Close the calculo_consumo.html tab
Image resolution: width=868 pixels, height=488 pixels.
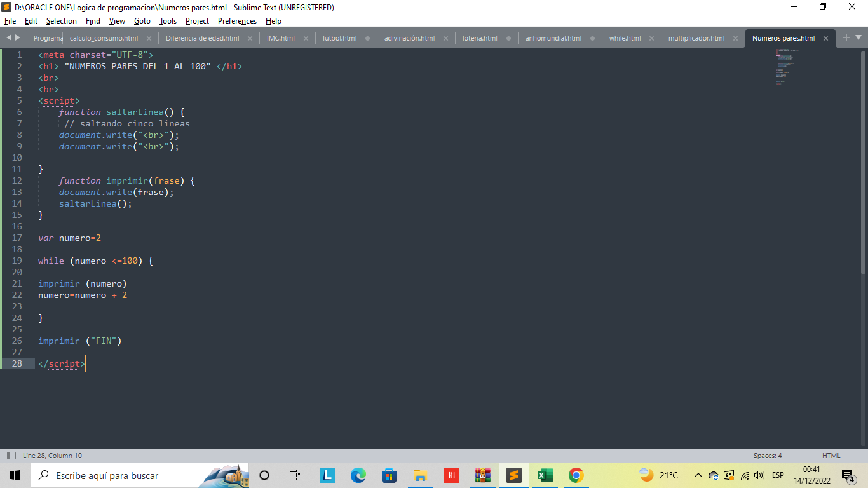click(x=149, y=38)
